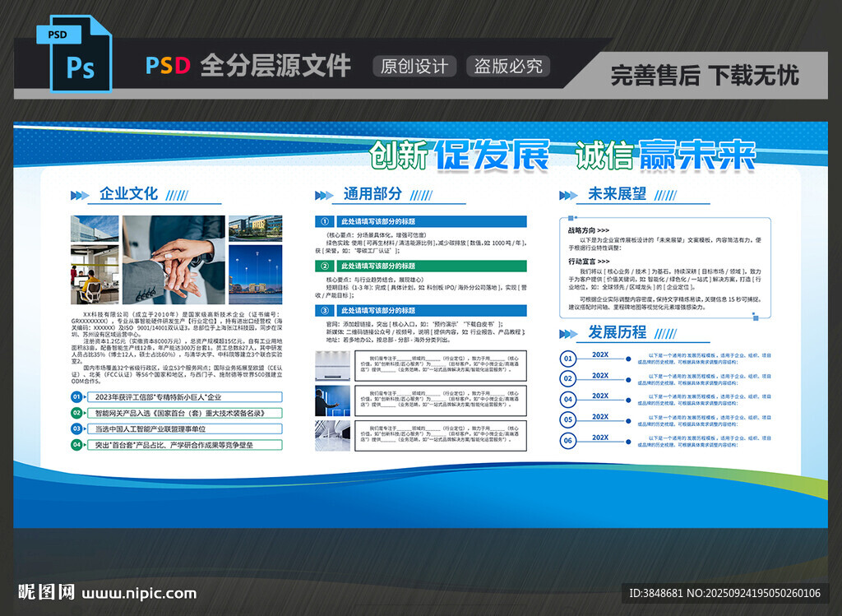Click the circled 2 green title bar

coord(420,266)
